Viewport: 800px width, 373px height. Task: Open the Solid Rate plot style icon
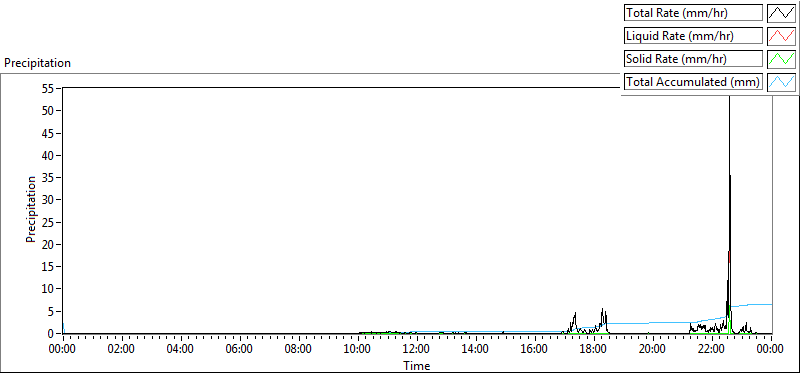[x=781, y=58]
